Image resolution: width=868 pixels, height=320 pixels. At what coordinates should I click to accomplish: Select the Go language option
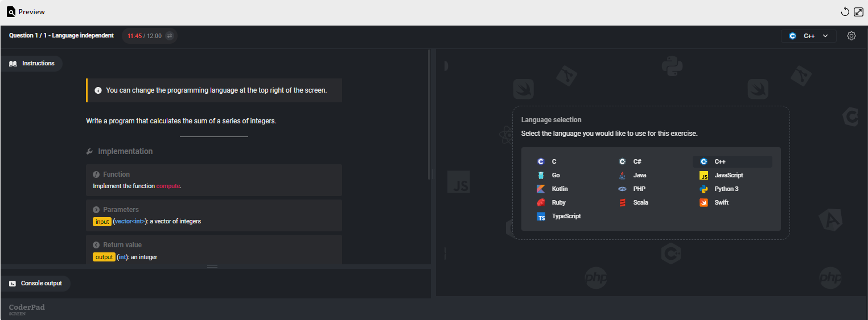pos(555,175)
